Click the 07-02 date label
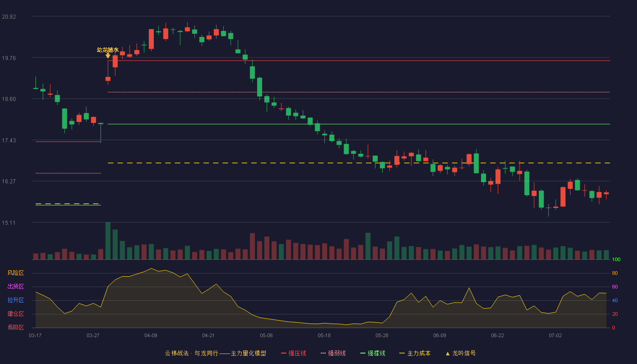This screenshot has height=364, width=637. [555, 335]
